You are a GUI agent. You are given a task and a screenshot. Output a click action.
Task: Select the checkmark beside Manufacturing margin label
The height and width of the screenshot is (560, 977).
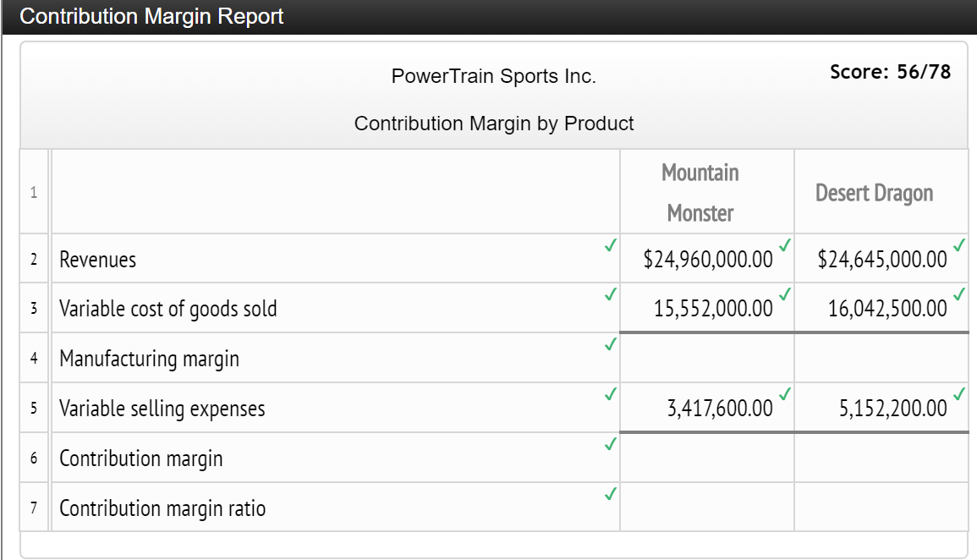(x=609, y=345)
